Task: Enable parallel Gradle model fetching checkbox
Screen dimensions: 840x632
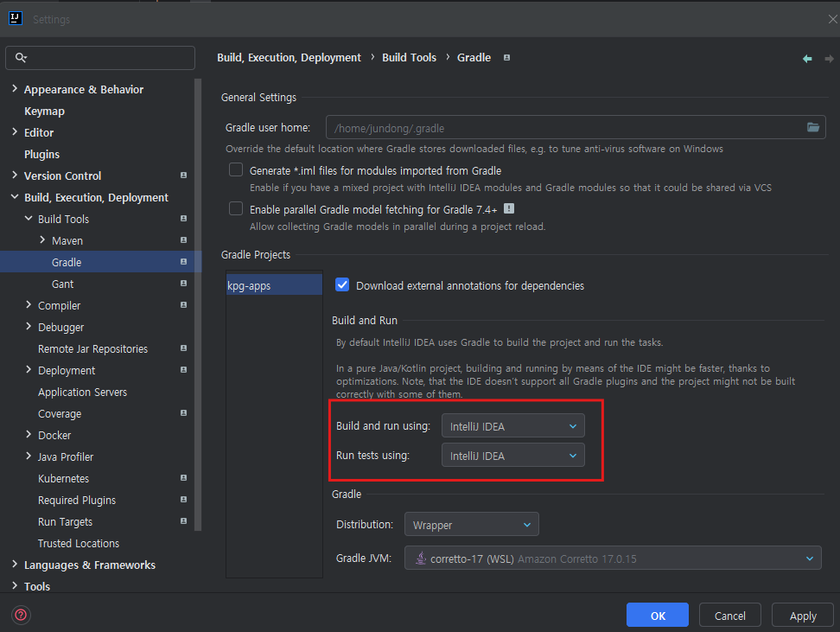Action: click(x=236, y=208)
